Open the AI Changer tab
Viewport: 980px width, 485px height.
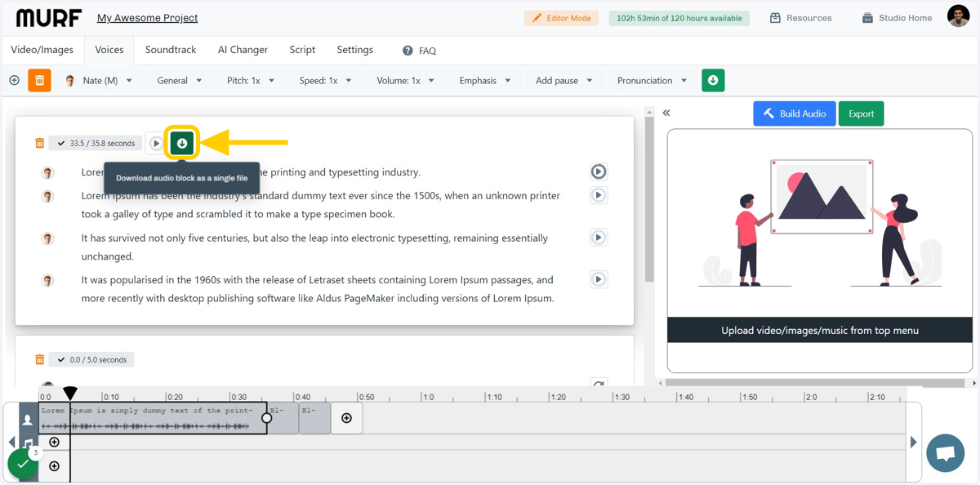243,50
